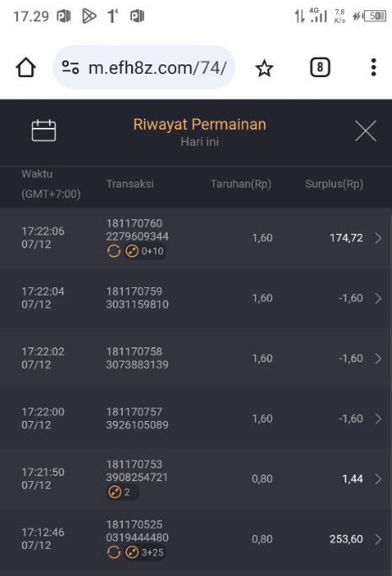Image resolution: width=392 pixels, height=576 pixels.
Task: Select transaction 181170757 3926105089 row
Action: pos(196,418)
